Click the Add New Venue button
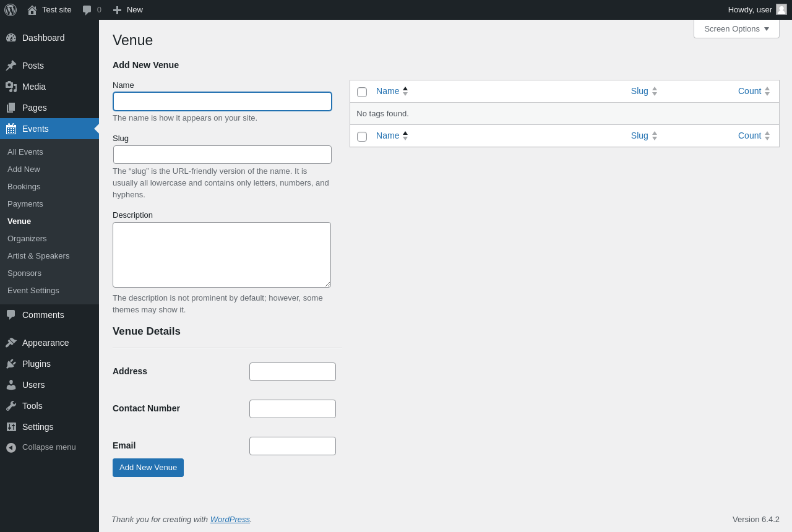 click(148, 468)
